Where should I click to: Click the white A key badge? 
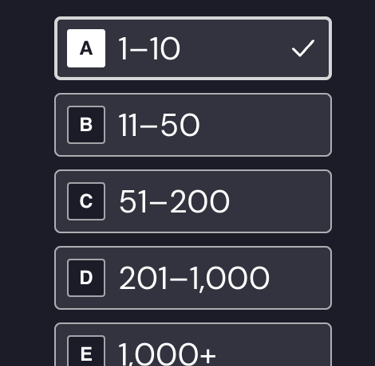pos(86,48)
